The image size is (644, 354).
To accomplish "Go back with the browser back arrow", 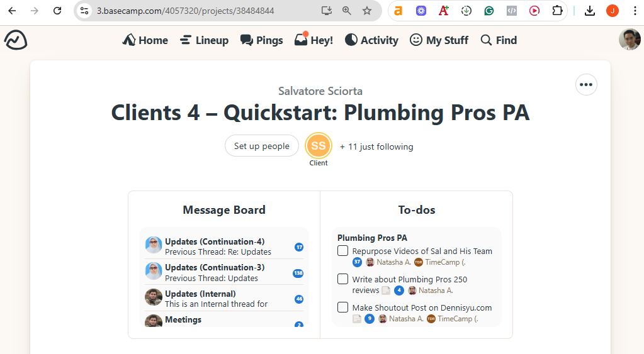I will 13,11.
